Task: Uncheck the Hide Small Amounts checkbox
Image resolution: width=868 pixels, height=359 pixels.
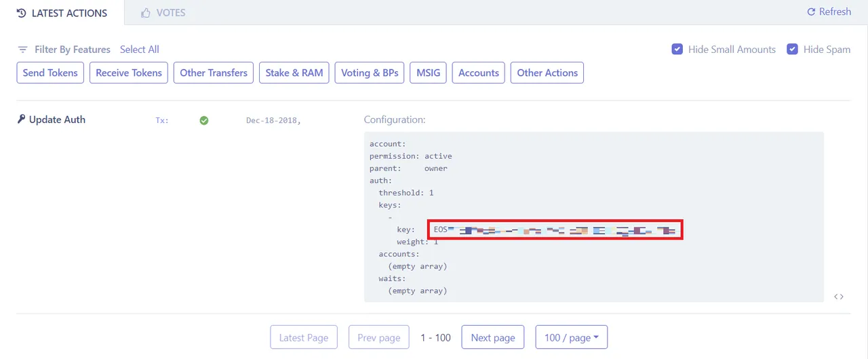Action: pos(677,49)
